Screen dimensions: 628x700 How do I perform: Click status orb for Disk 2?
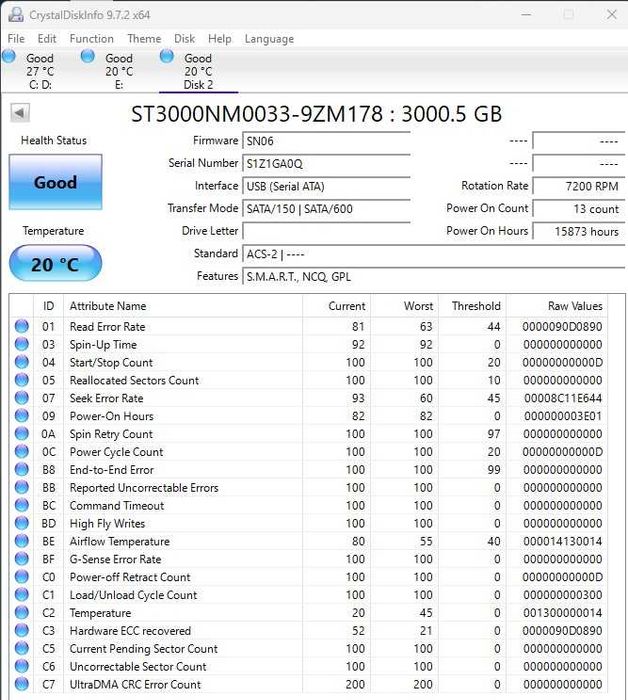(x=166, y=57)
